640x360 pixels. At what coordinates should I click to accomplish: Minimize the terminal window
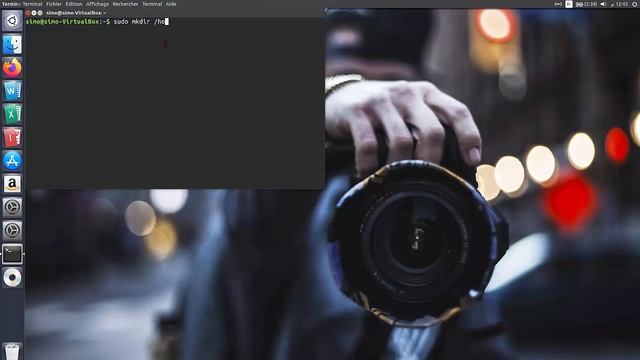coord(34,13)
